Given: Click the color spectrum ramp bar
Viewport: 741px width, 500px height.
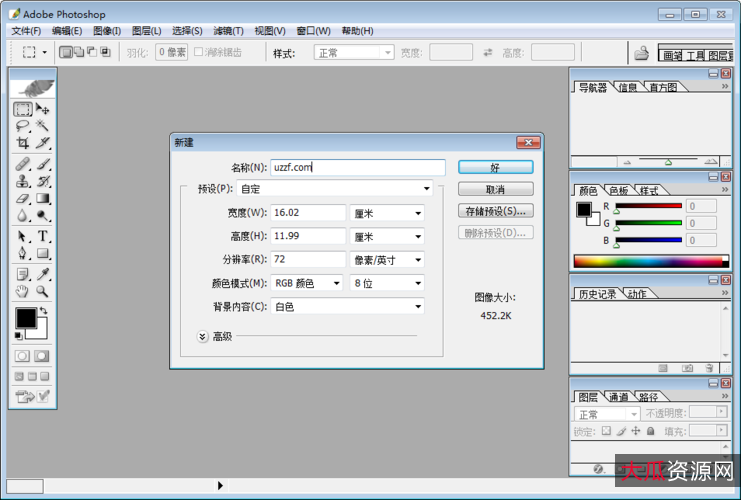Looking at the screenshot, I should pyautogui.click(x=651, y=261).
